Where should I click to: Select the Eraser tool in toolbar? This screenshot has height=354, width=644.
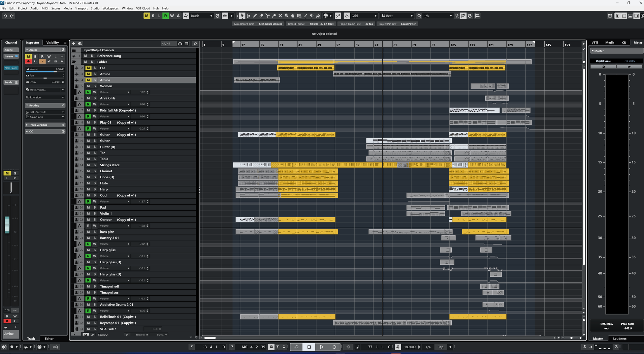pyautogui.click(x=261, y=16)
